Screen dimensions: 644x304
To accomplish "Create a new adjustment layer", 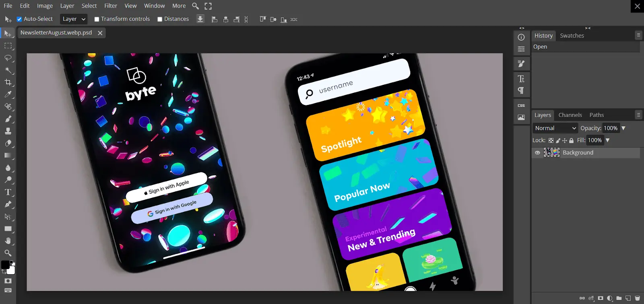I will 610,298.
